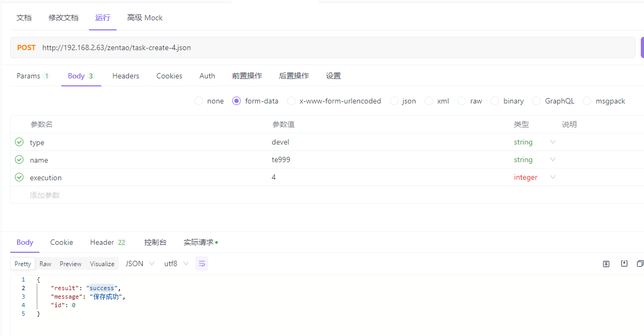The height and width of the screenshot is (336, 644).
Task: Open the 文档 tab
Action: tap(24, 18)
